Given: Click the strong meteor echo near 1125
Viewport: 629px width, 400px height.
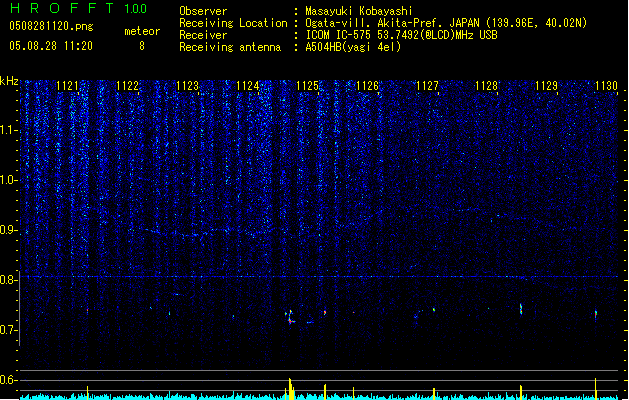Looking at the screenshot, I should point(290,317).
